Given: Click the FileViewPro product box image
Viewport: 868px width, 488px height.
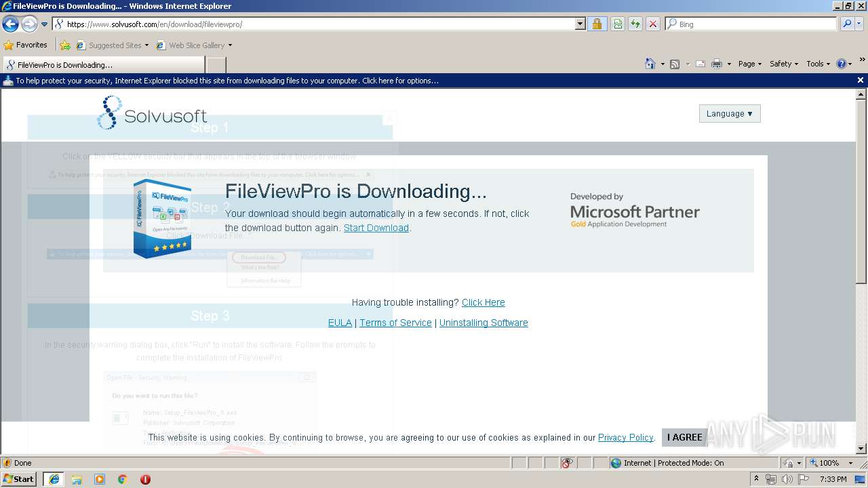Looking at the screenshot, I should point(163,219).
